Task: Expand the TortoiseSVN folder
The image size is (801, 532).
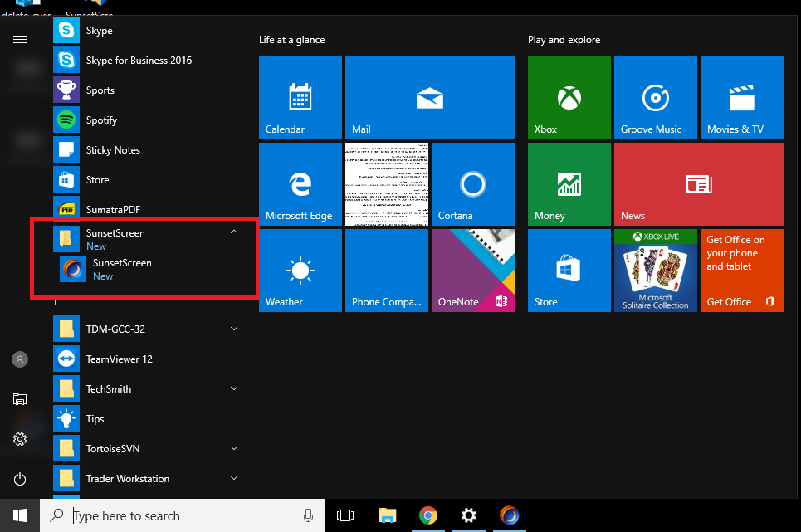Action: point(234,448)
